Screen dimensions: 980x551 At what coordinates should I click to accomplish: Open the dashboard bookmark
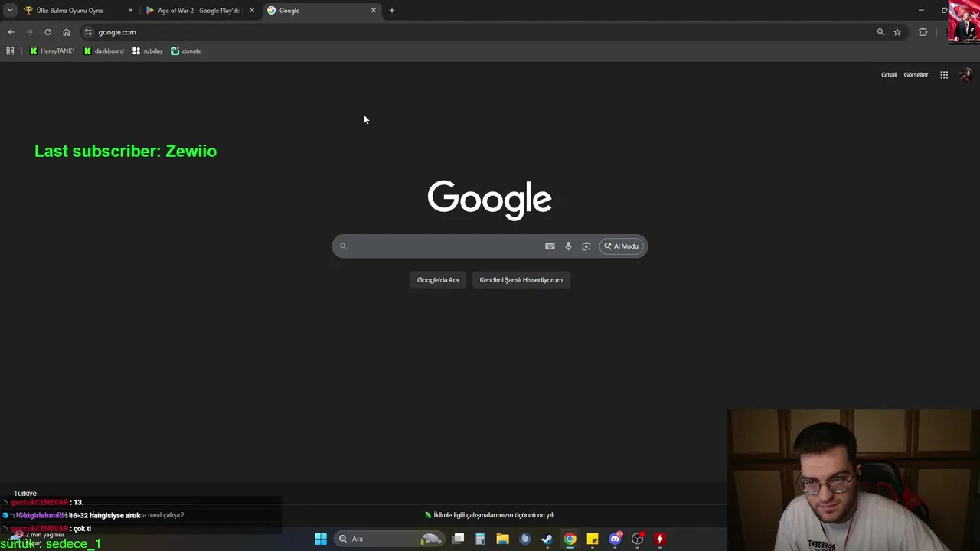point(103,51)
